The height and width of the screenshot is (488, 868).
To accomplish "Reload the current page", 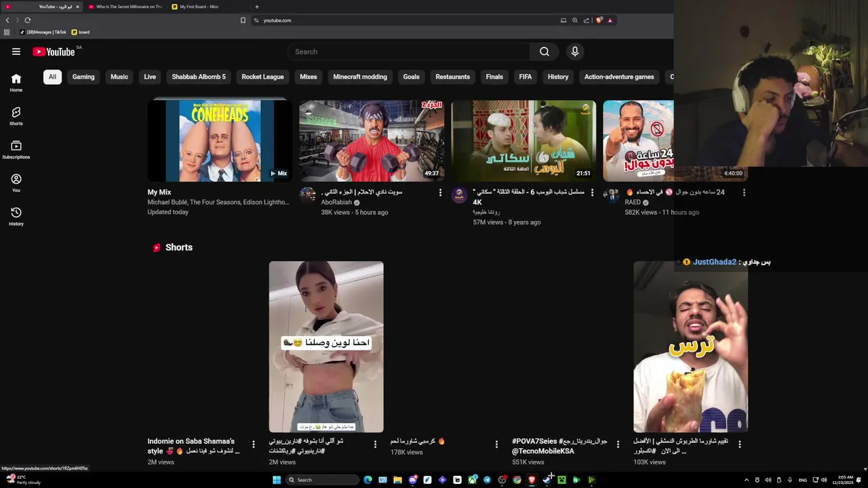I will click(x=28, y=20).
